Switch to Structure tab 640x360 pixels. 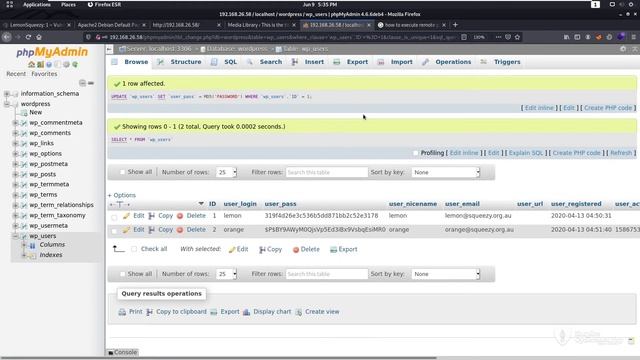coord(180,62)
